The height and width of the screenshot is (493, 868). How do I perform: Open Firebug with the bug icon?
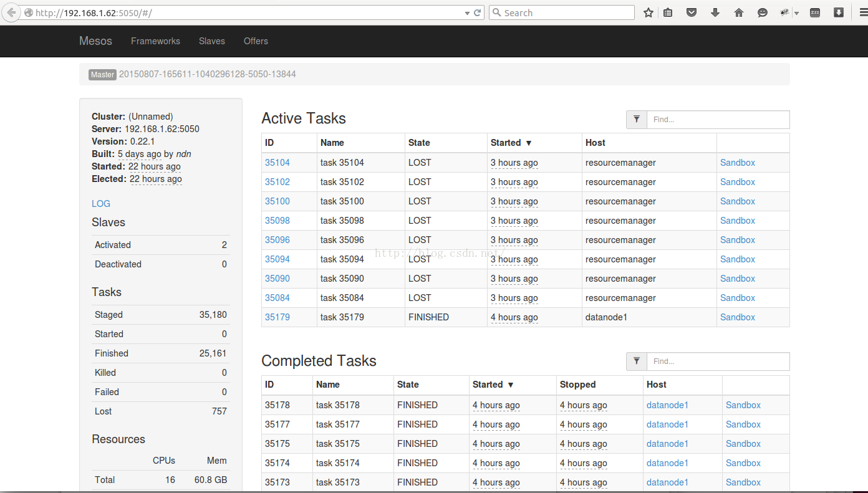(786, 12)
